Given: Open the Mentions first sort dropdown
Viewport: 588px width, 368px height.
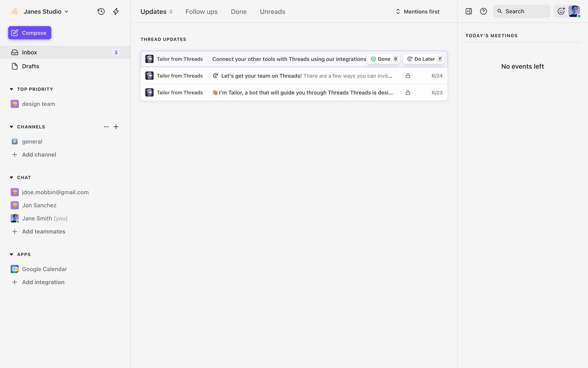Looking at the screenshot, I should click(x=418, y=12).
